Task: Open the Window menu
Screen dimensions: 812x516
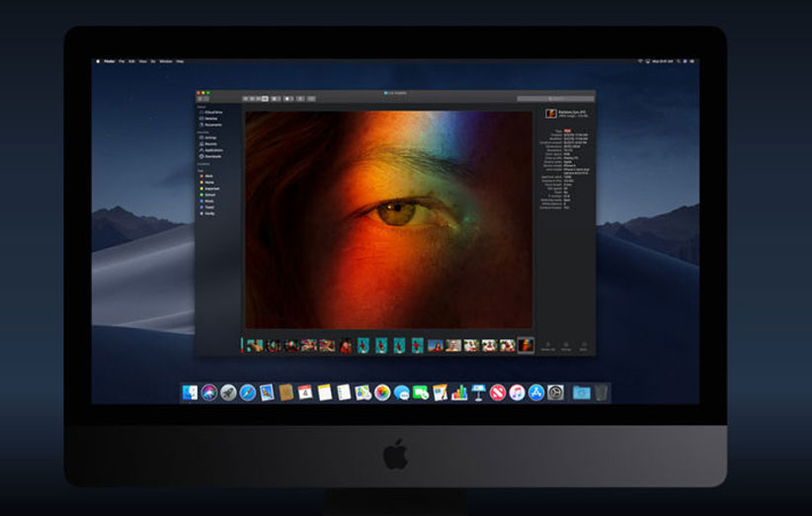Action: point(166,61)
